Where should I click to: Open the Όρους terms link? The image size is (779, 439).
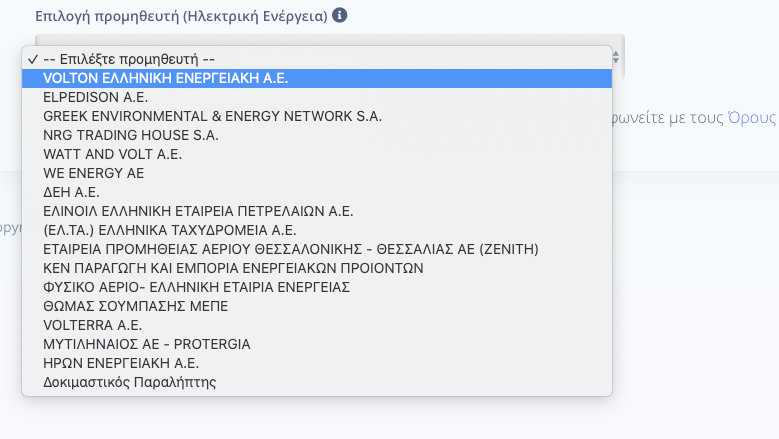click(752, 118)
